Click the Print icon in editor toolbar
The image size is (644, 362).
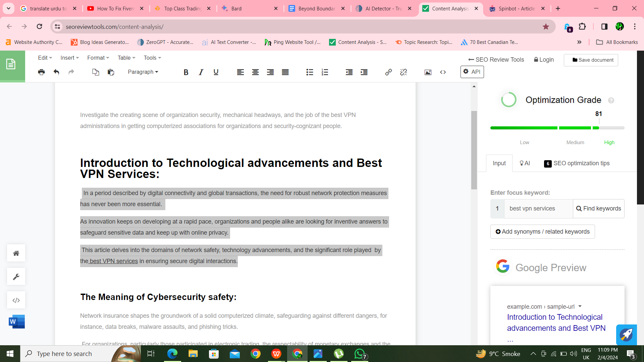pos(41,72)
